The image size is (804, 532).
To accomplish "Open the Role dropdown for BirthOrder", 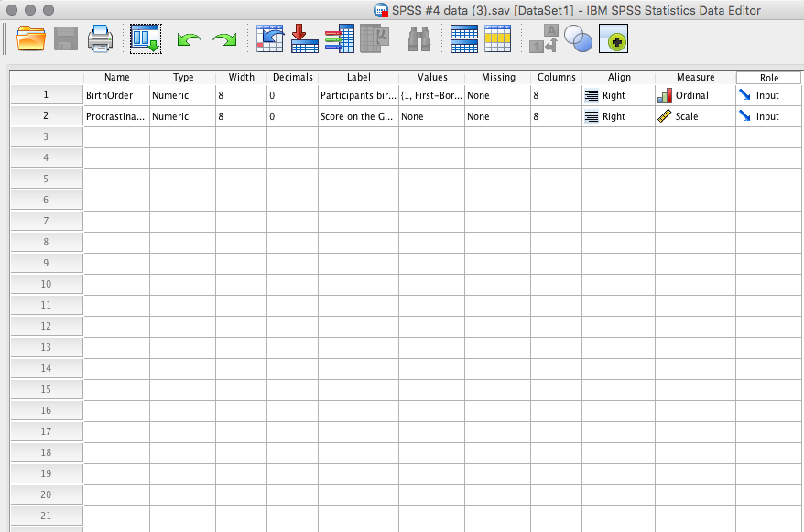I will coord(769,94).
